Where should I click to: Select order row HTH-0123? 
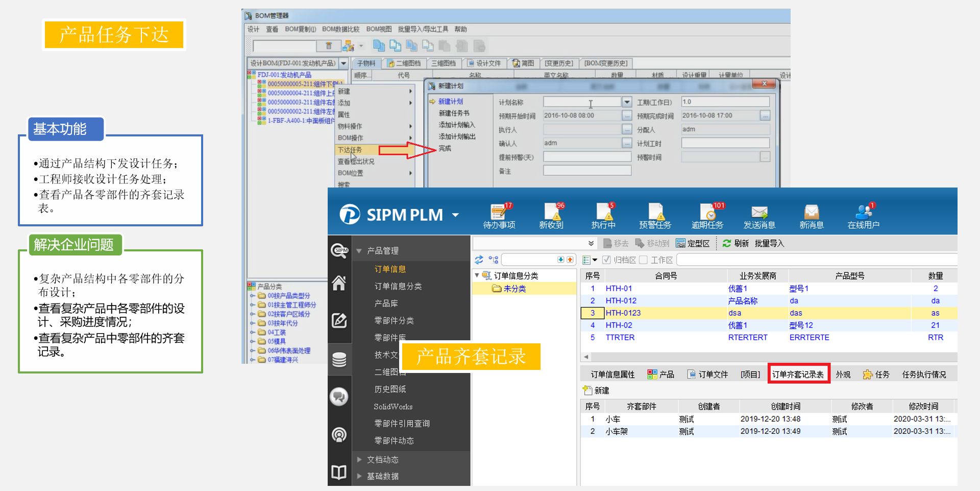click(623, 313)
